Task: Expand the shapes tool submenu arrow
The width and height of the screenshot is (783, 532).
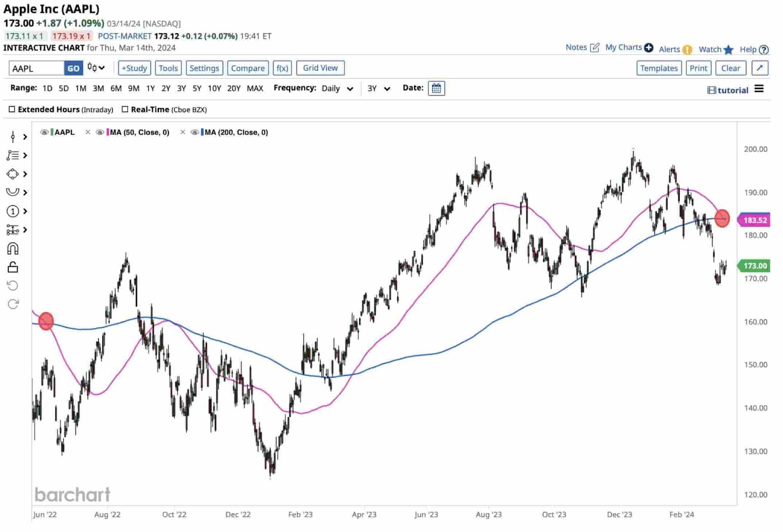Action: [25, 174]
